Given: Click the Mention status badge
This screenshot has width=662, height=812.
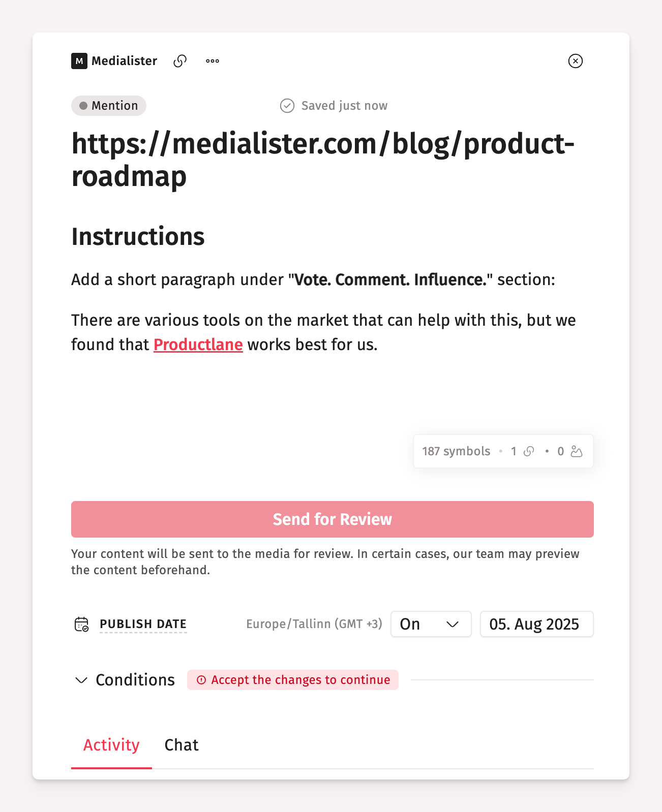Looking at the screenshot, I should click(109, 106).
